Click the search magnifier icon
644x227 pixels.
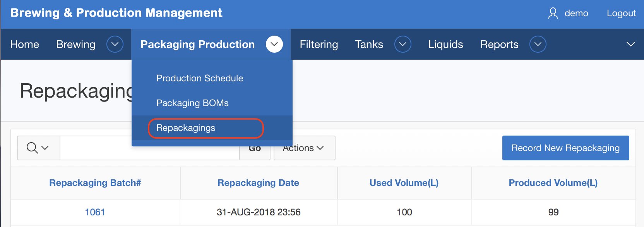pyautogui.click(x=33, y=148)
